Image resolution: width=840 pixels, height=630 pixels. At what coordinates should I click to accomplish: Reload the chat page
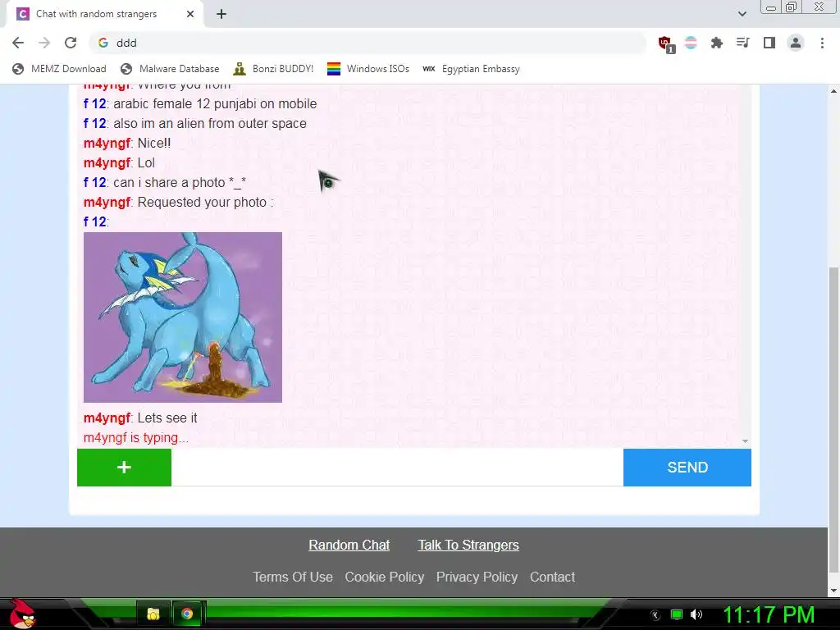(x=71, y=43)
